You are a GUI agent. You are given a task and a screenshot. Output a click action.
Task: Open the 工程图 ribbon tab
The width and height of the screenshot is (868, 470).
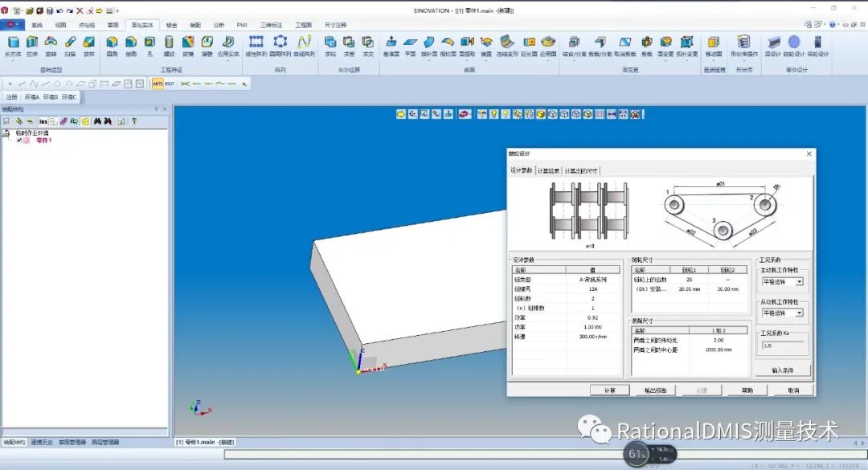point(303,25)
